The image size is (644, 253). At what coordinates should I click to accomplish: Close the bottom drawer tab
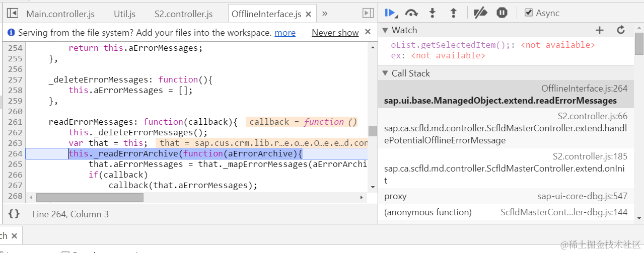coord(14,235)
